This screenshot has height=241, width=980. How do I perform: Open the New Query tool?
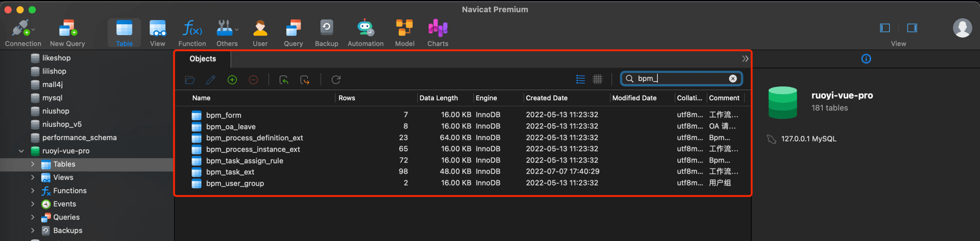(x=67, y=33)
